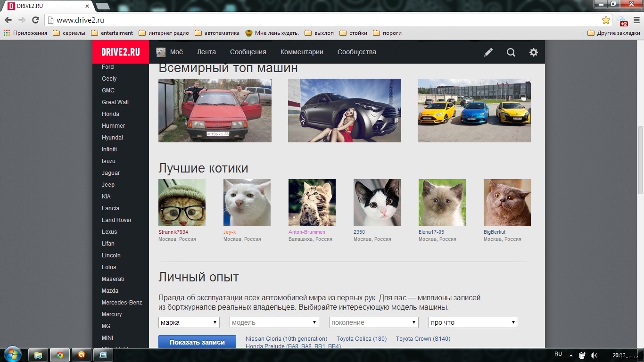Image resolution: width=644 pixels, height=362 pixels.
Task: Click the browser back arrow
Action: (x=8, y=20)
